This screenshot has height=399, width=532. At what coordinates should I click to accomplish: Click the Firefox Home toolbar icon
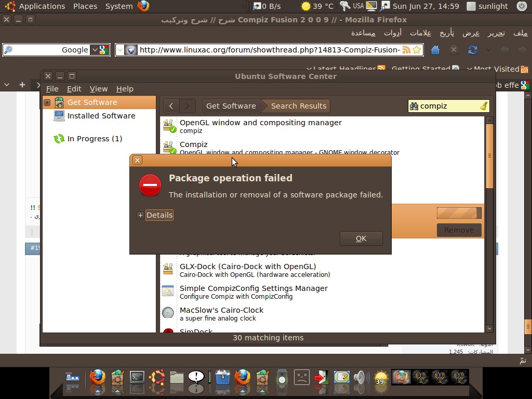pyautogui.click(x=435, y=50)
